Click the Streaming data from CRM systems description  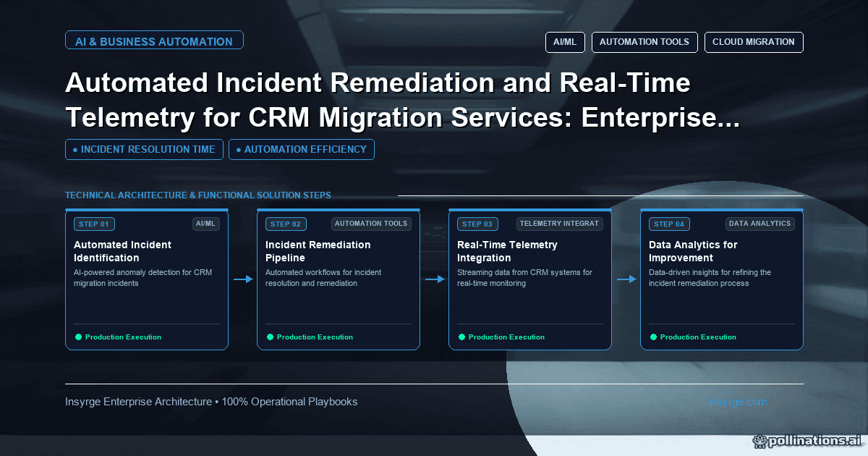(x=524, y=278)
